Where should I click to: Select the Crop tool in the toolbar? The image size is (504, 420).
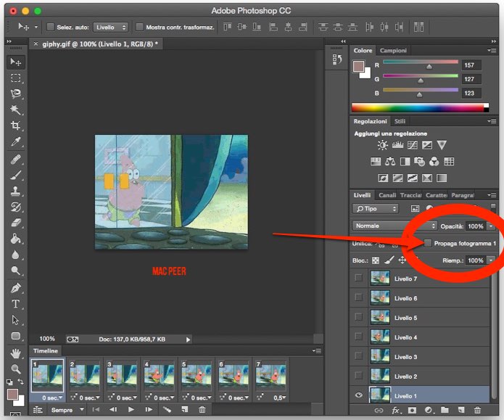point(15,126)
